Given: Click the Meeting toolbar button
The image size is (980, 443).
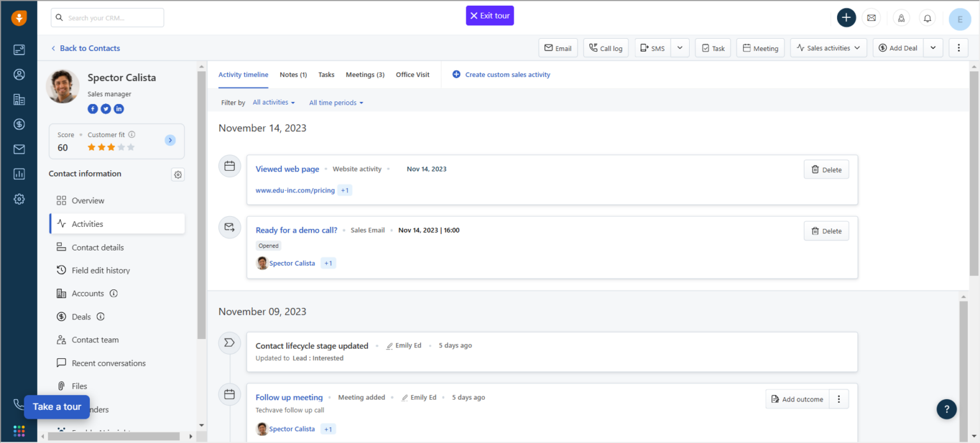Looking at the screenshot, I should click(761, 48).
